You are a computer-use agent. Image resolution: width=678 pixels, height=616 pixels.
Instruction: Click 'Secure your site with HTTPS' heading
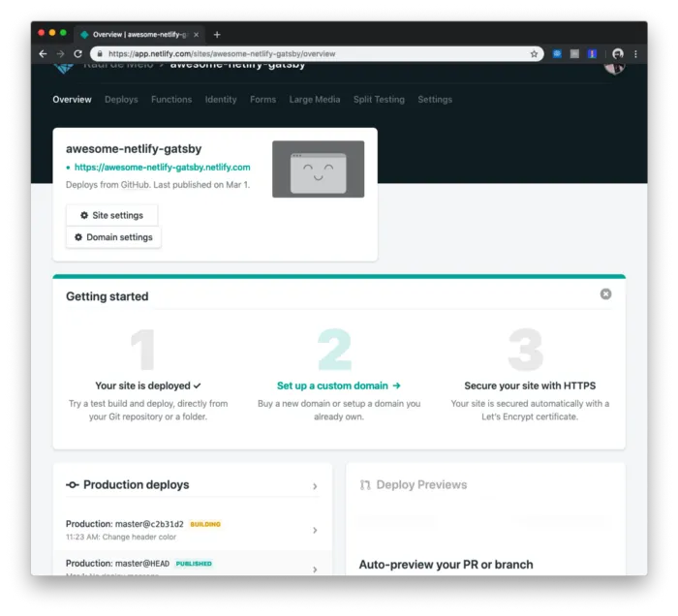pyautogui.click(x=530, y=385)
